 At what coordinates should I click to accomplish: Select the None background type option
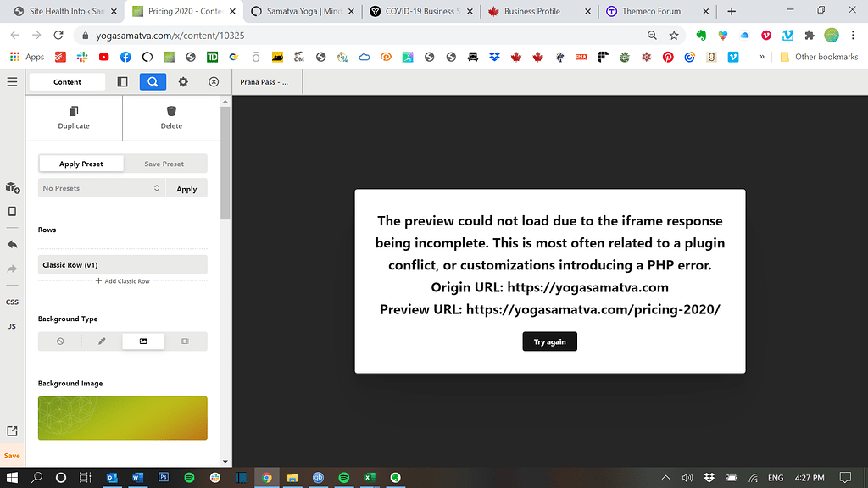coord(60,341)
